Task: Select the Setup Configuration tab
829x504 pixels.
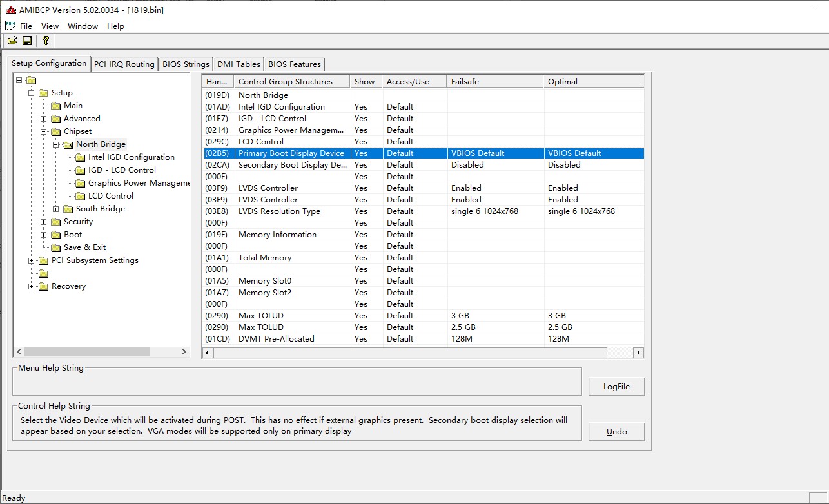Action: pyautogui.click(x=49, y=63)
